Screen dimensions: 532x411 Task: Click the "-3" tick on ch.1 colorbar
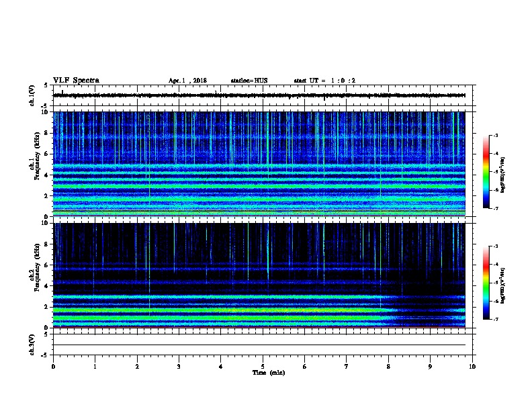pos(496,136)
